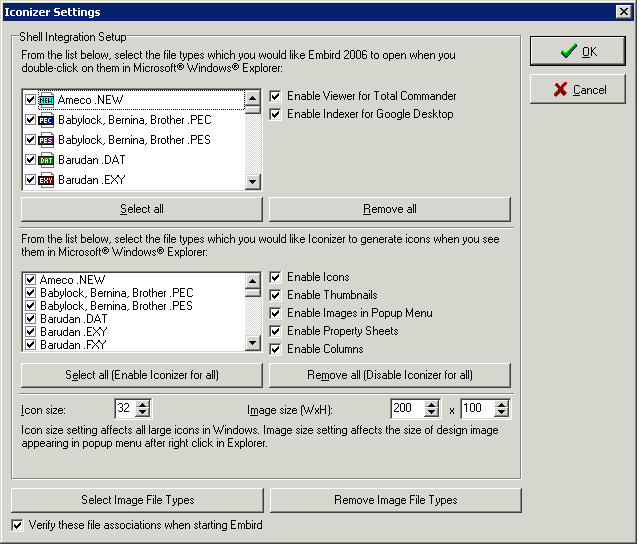Uncheck Babylock .PES in the Iconizer list
This screenshot has height=544, width=640.
click(x=30, y=306)
